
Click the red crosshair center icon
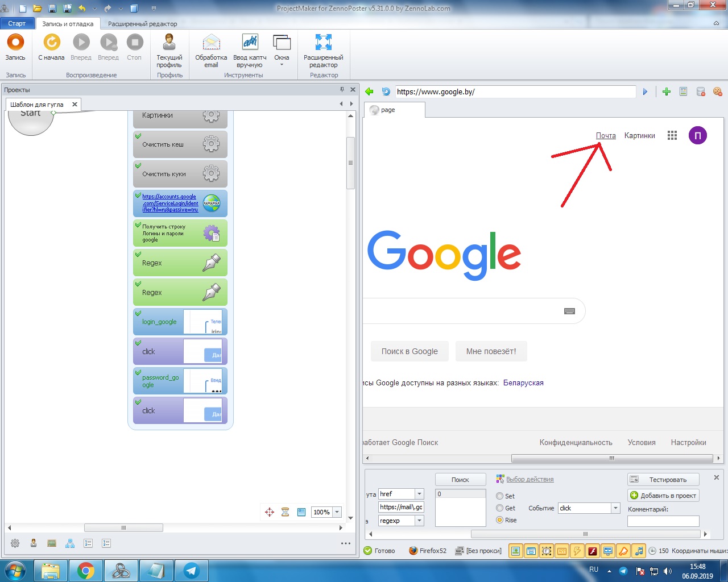tap(270, 512)
